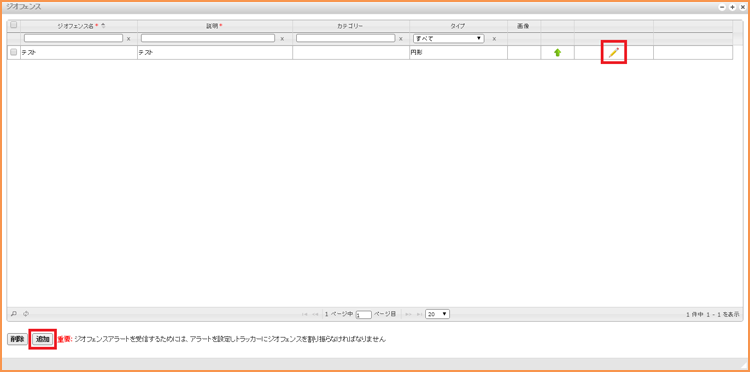This screenshot has width=750, height=372.
Task: Clear the 説明 filter with x
Action: point(282,39)
